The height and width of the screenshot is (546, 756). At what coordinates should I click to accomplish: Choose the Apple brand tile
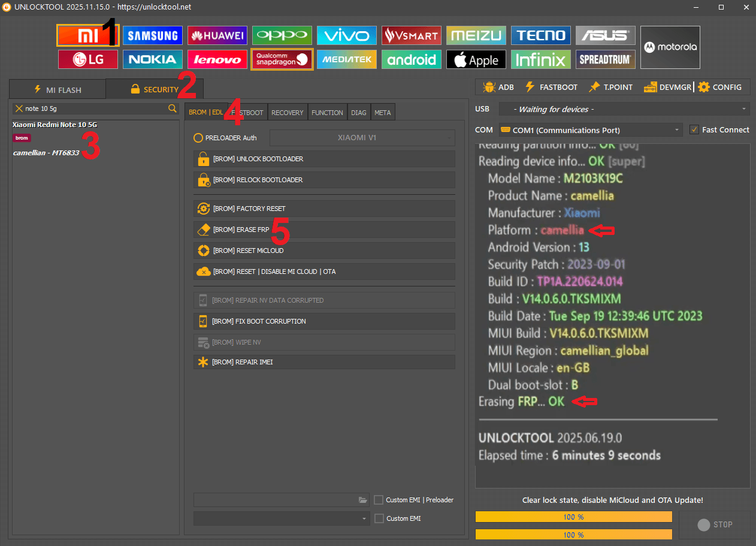pyautogui.click(x=476, y=59)
